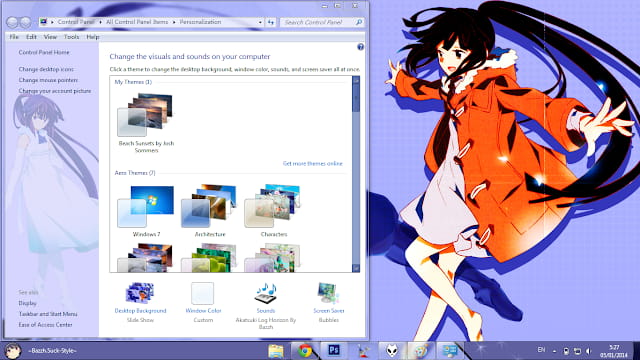Viewport: 640px width, 360px height.
Task: Open the white cat-face app on taskbar
Action: click(392, 351)
